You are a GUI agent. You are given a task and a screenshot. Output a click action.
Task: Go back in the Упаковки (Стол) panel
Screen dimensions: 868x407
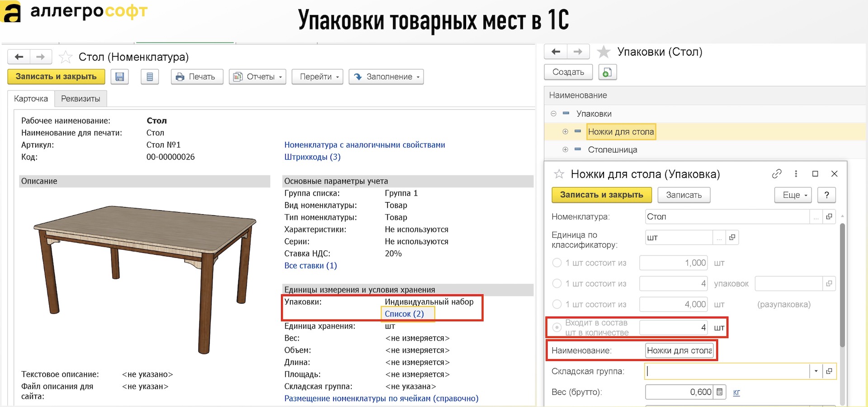pos(556,52)
